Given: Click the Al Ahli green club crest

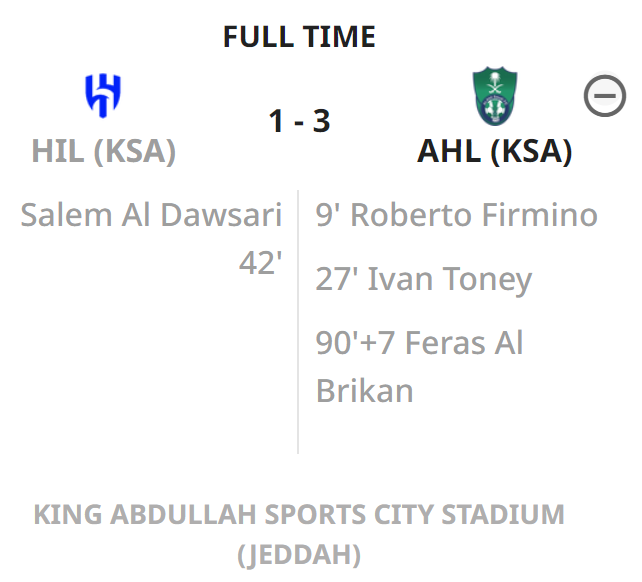Looking at the screenshot, I should click(495, 96).
